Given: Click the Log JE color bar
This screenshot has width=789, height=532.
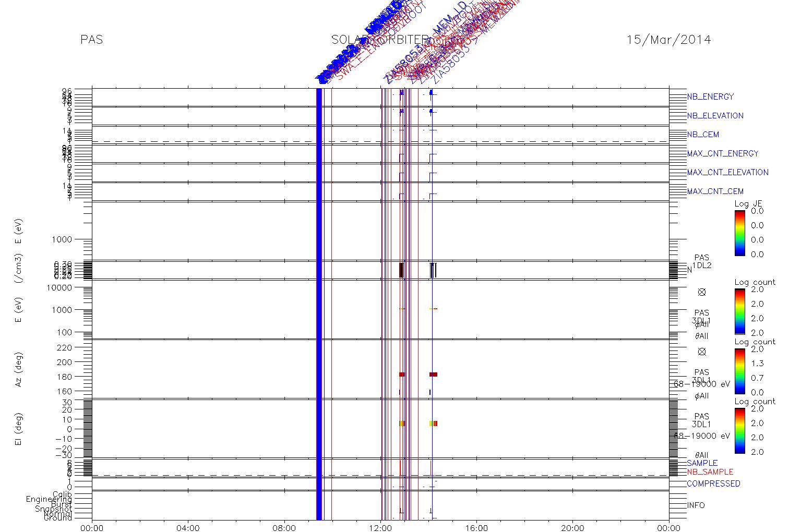Looking at the screenshot, I should tap(740, 233).
